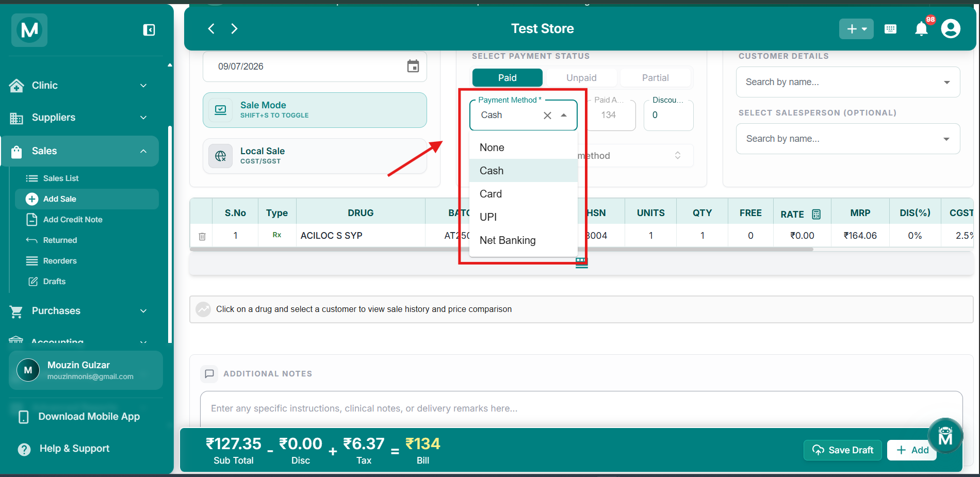Viewport: 980px width, 477px height.
Task: Open Sales List
Action: 61,178
